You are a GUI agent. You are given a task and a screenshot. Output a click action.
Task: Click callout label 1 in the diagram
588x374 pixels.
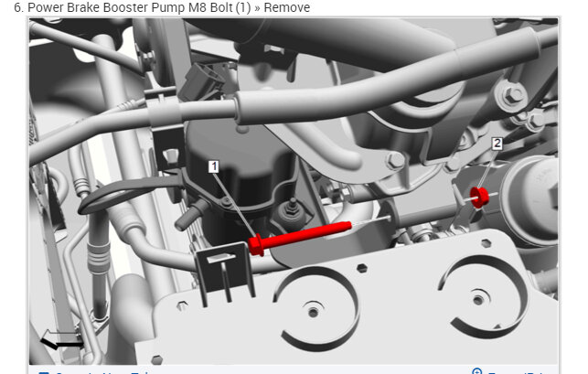(214, 166)
